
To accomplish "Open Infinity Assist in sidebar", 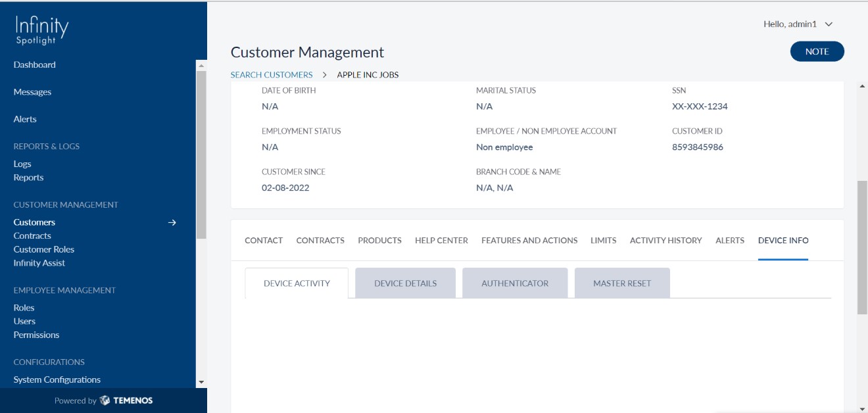I will pyautogui.click(x=39, y=263).
